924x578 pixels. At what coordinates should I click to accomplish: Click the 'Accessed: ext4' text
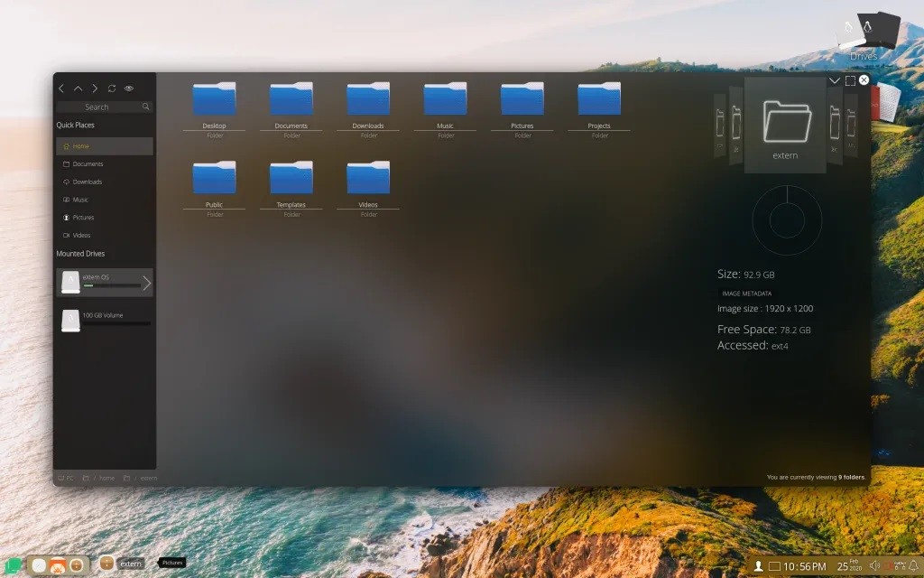click(x=753, y=346)
